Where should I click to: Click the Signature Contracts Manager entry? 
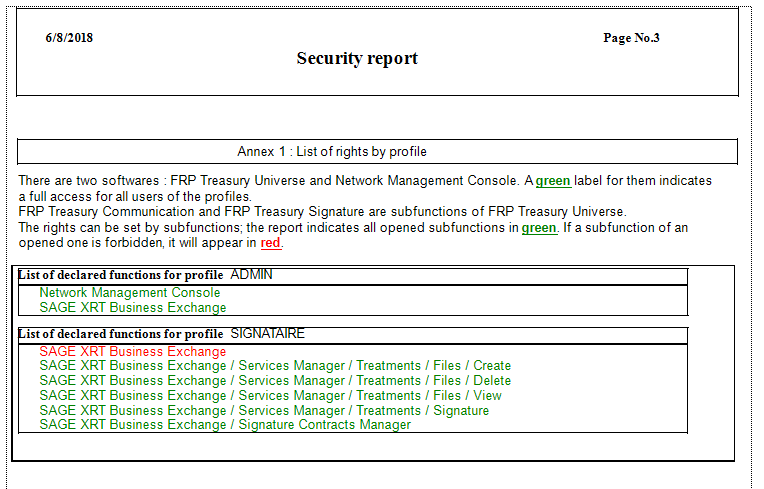tap(225, 424)
